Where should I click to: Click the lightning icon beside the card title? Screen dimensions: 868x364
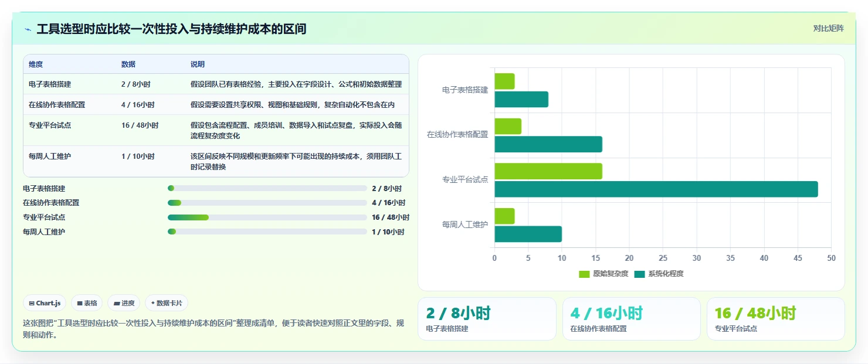(28, 29)
